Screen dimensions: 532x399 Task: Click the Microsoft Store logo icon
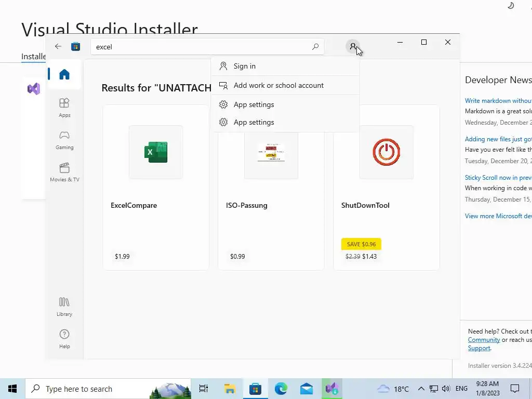[x=75, y=46]
